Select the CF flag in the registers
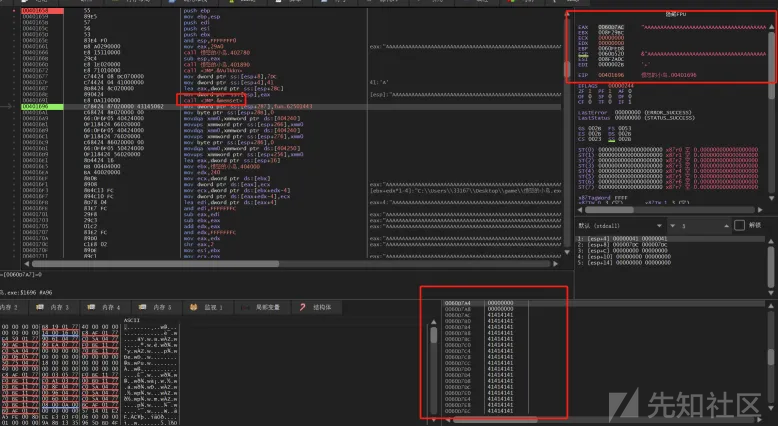Image resolution: width=778 pixels, height=426 pixels. tap(584, 102)
